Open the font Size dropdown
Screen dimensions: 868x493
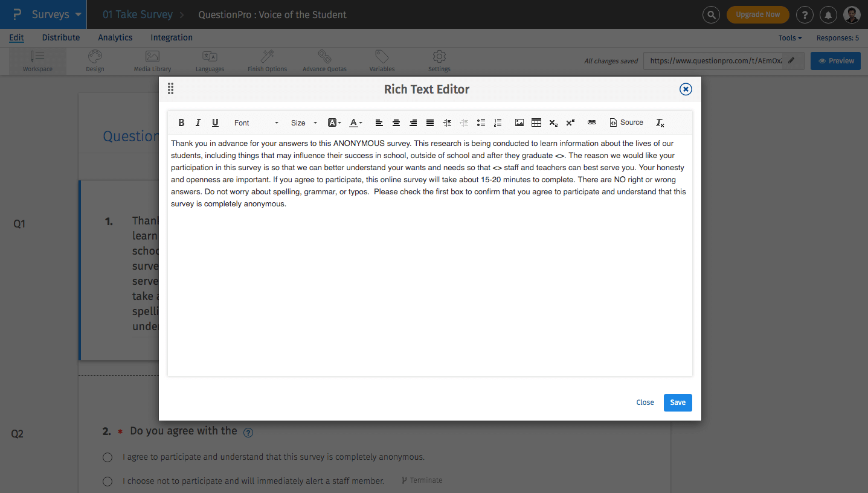[304, 122]
